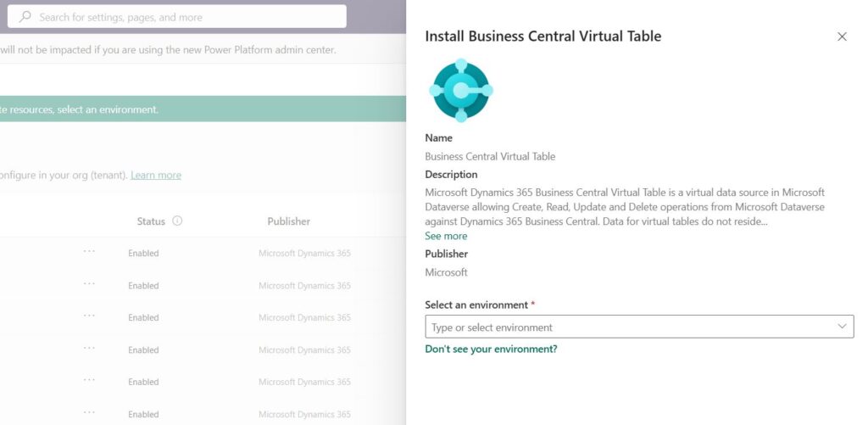The width and height of the screenshot is (868, 425).
Task: Expand the environment dropdown chevron
Action: (842, 327)
